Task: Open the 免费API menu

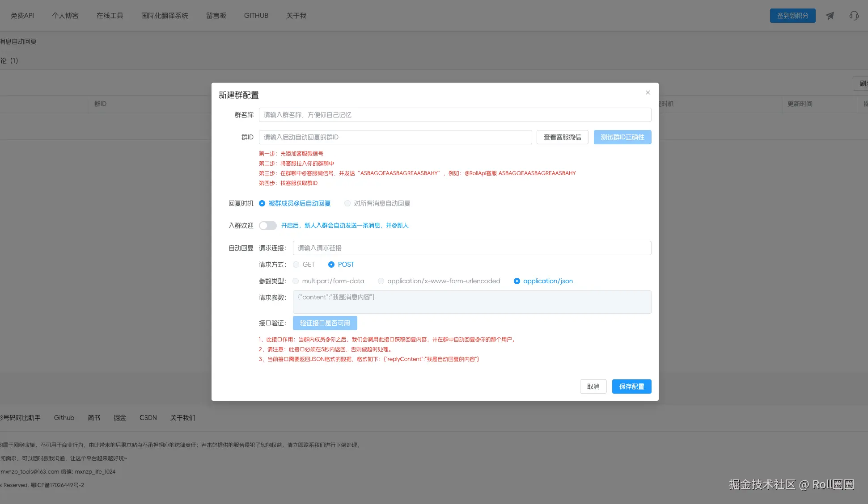Action: (22, 15)
